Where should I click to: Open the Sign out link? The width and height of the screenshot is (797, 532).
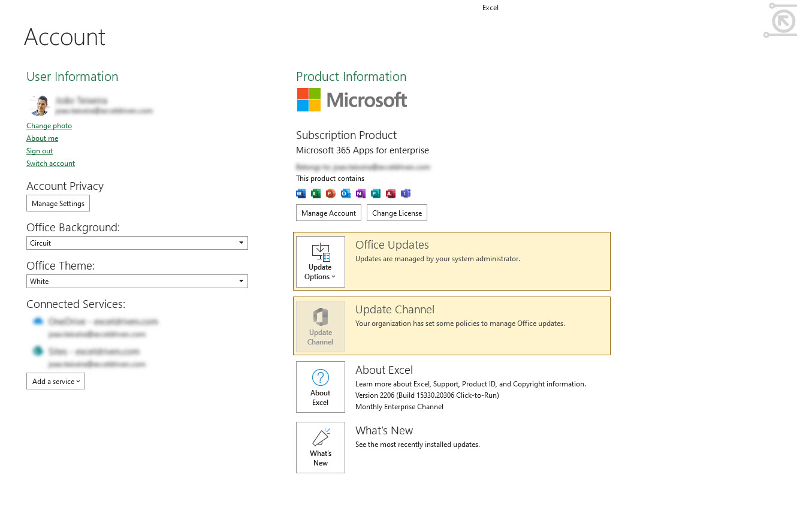[39, 150]
